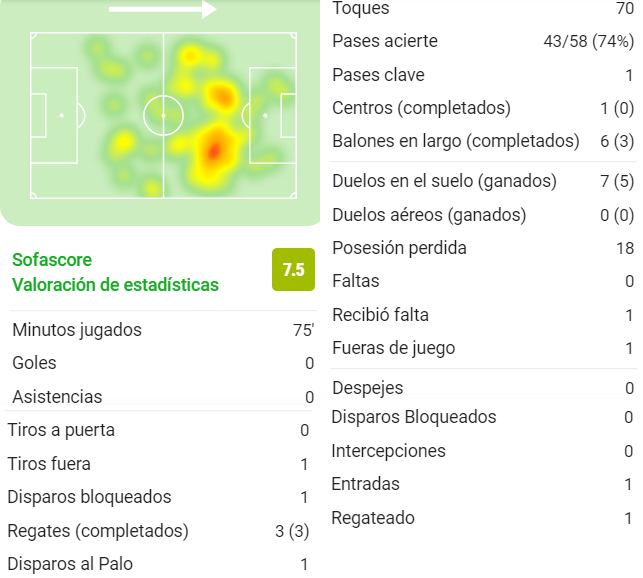Image resolution: width=643 pixels, height=578 pixels.
Task: Select the Minutos jugados row
Action: (163, 330)
